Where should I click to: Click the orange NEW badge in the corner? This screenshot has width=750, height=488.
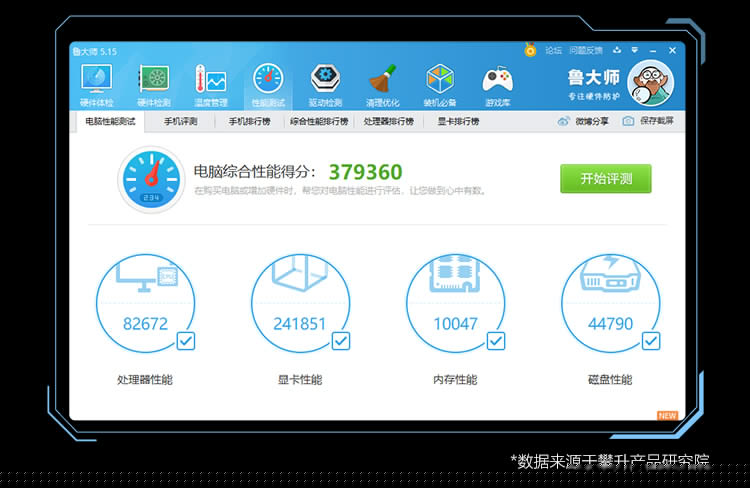pyautogui.click(x=667, y=415)
